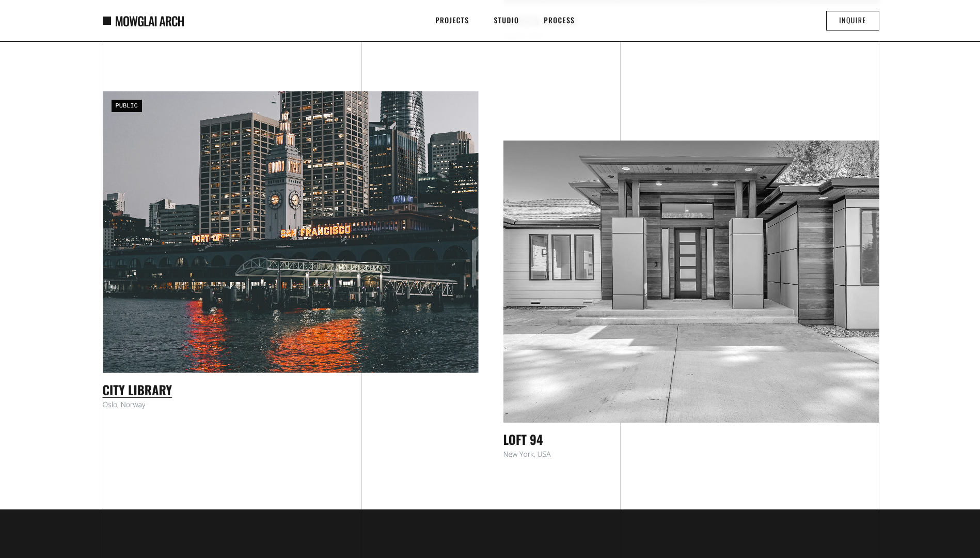
Task: Open the PROCESS navigation item
Action: [x=559, y=21]
